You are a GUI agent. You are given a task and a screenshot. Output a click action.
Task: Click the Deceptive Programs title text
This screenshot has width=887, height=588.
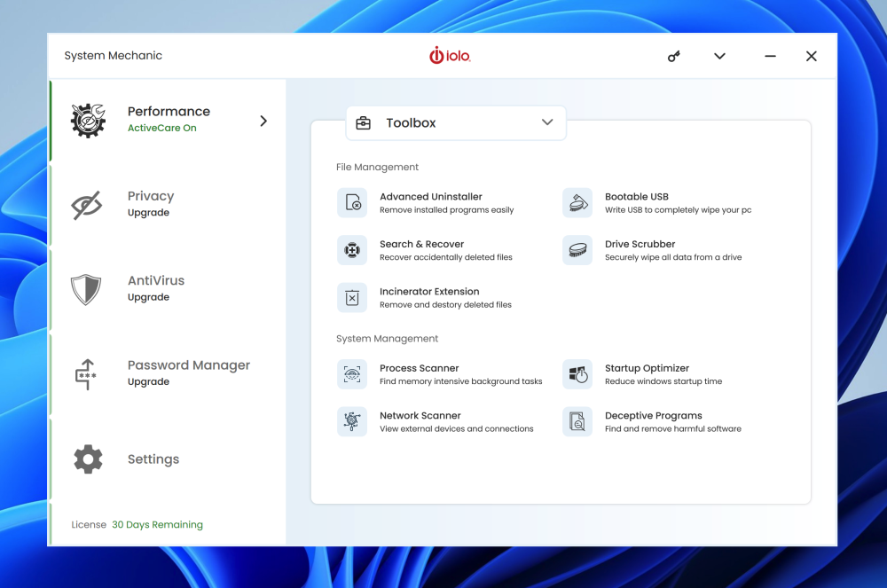point(653,415)
